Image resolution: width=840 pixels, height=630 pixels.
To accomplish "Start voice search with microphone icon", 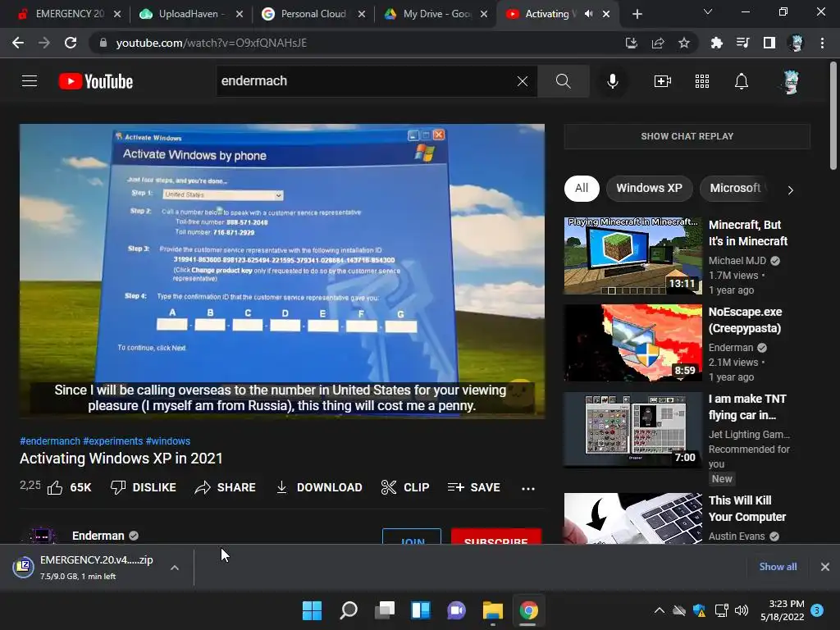I will click(x=612, y=81).
